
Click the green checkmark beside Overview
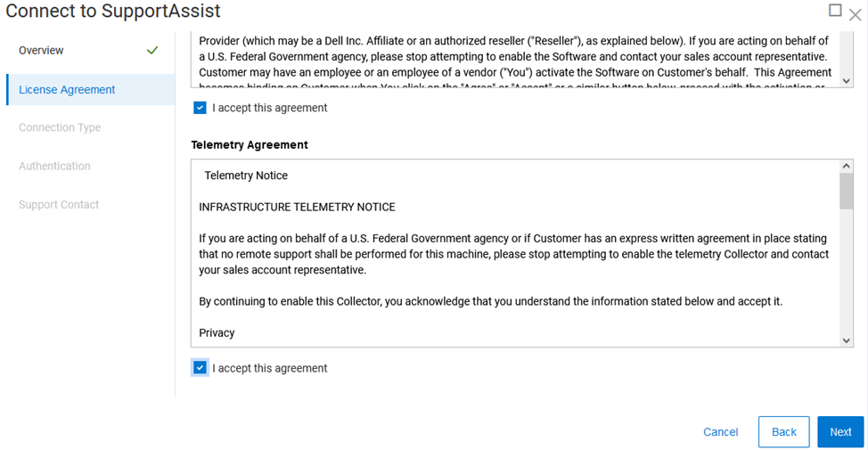point(152,51)
